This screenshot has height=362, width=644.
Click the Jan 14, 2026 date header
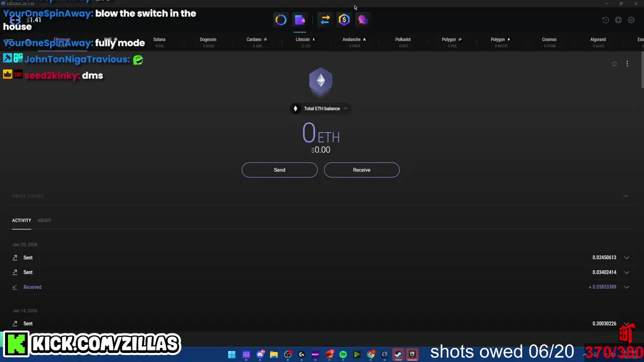coord(25,311)
